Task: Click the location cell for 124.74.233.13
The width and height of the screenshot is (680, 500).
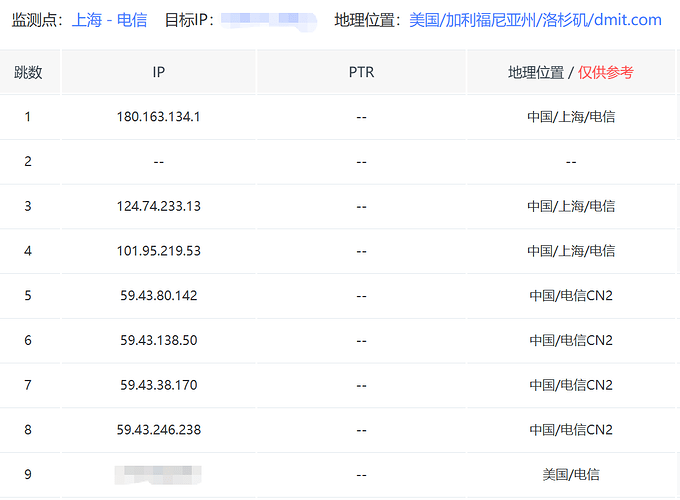Action: (x=571, y=206)
